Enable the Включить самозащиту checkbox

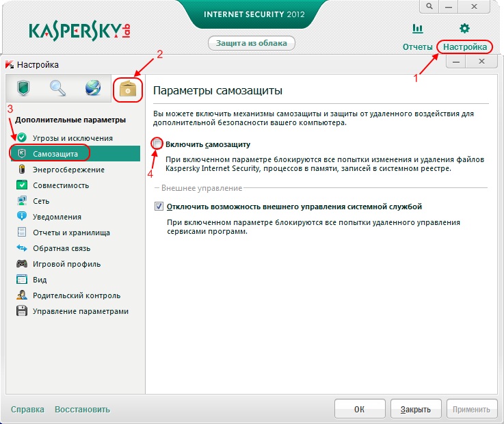click(x=159, y=144)
